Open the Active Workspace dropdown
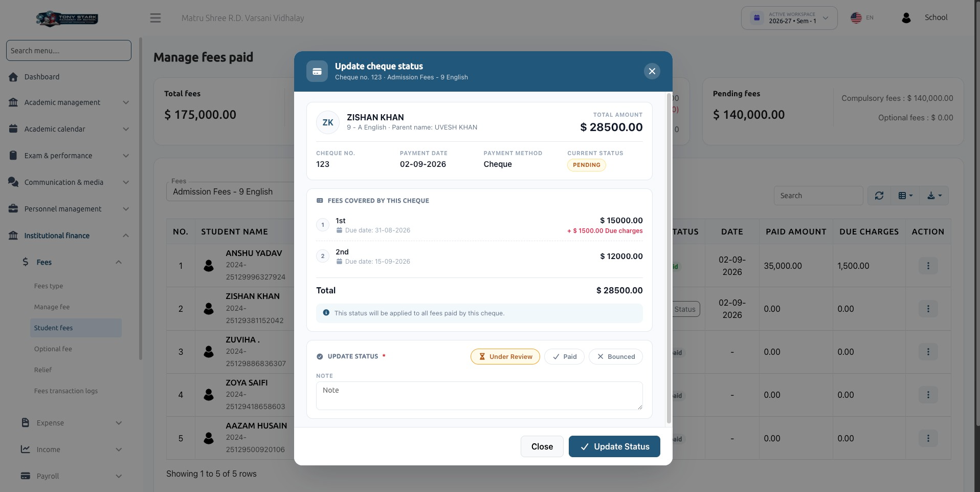This screenshot has width=980, height=492. pyautogui.click(x=789, y=18)
